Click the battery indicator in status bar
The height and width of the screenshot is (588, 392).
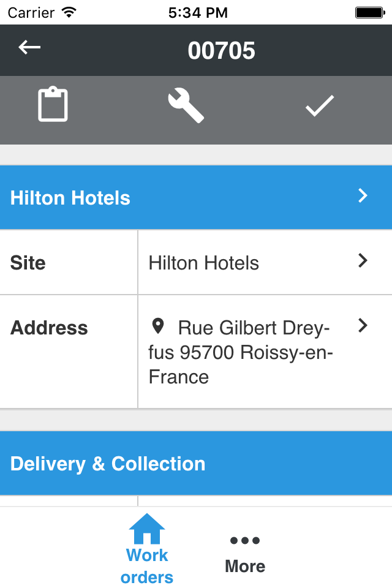[370, 13]
